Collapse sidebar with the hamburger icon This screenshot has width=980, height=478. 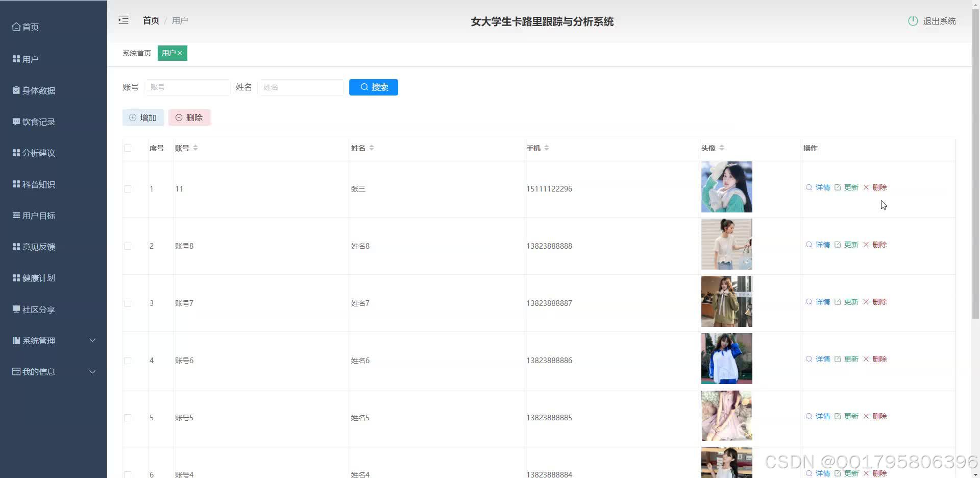(124, 20)
